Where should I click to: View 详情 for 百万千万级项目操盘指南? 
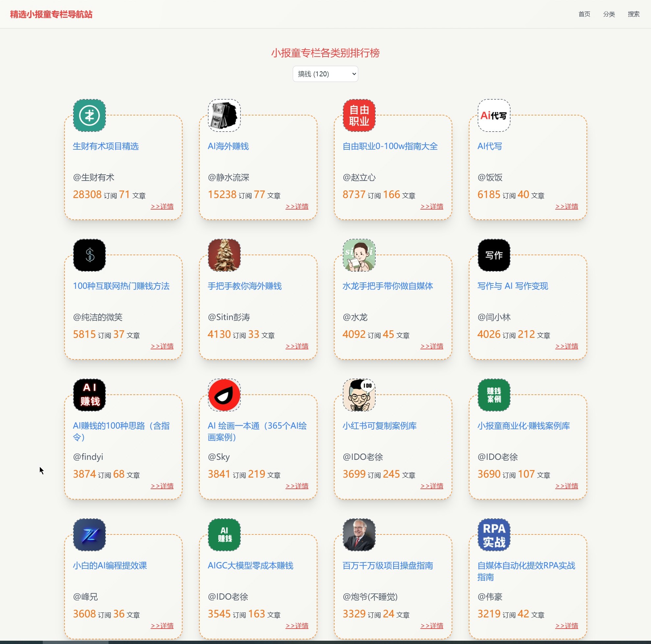[x=432, y=626]
